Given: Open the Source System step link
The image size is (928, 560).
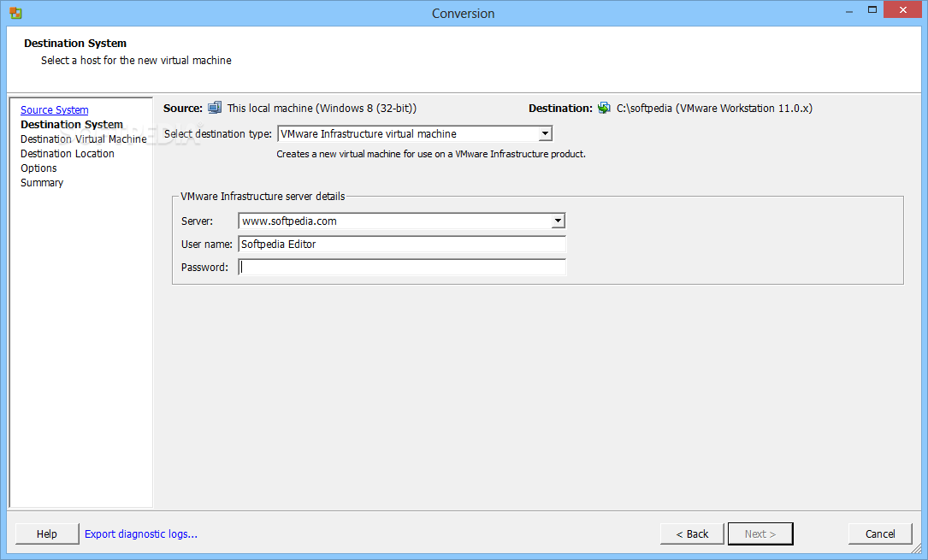Looking at the screenshot, I should (x=55, y=110).
